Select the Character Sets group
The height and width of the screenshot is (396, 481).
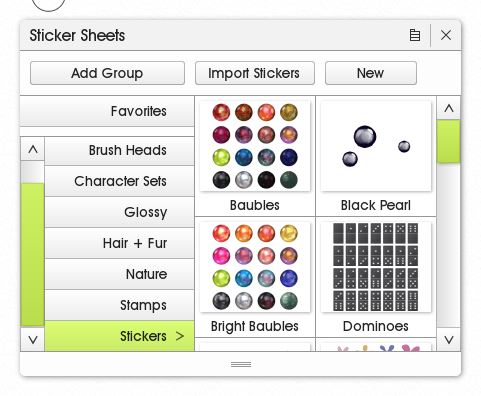119,181
